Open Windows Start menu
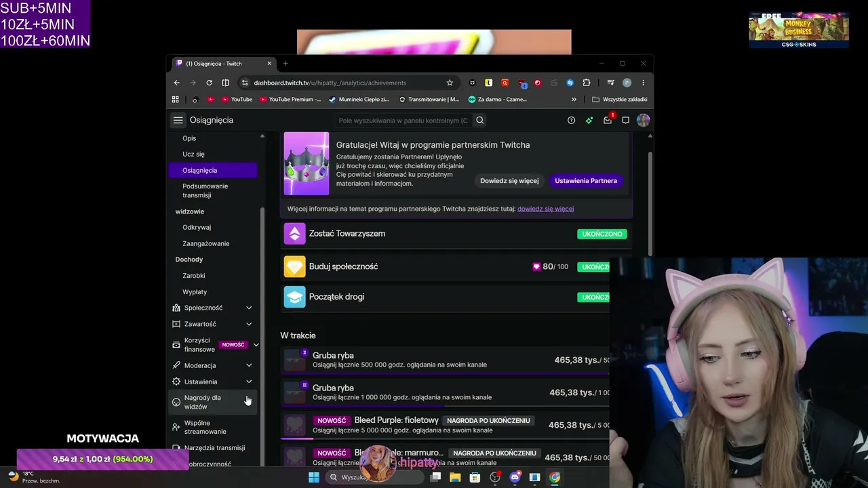 314,477
